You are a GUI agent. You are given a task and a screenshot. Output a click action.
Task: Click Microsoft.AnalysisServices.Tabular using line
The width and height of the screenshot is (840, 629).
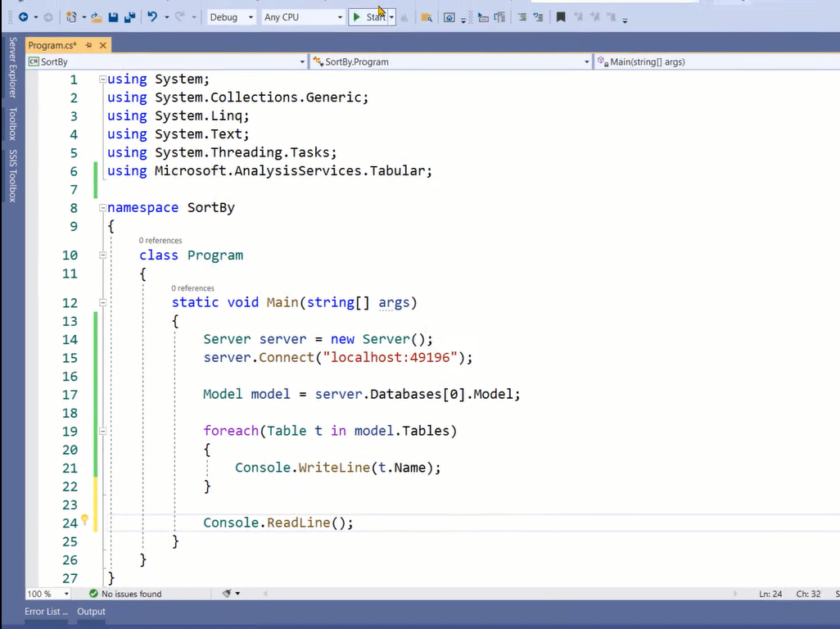(269, 171)
